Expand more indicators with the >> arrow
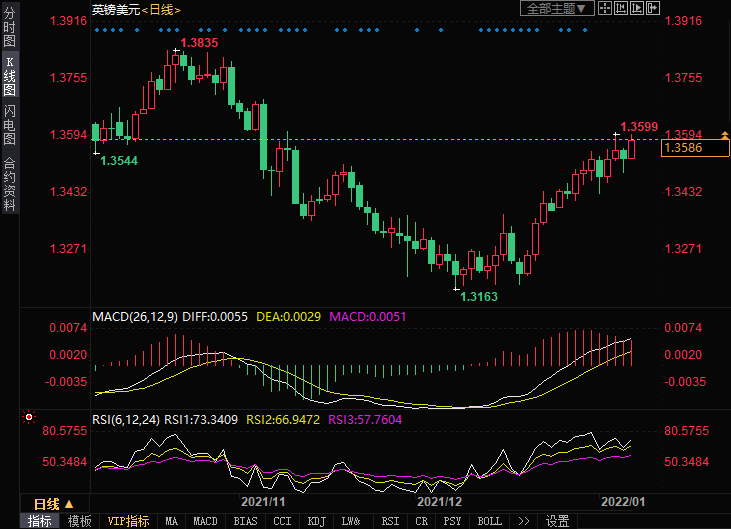 523,521
